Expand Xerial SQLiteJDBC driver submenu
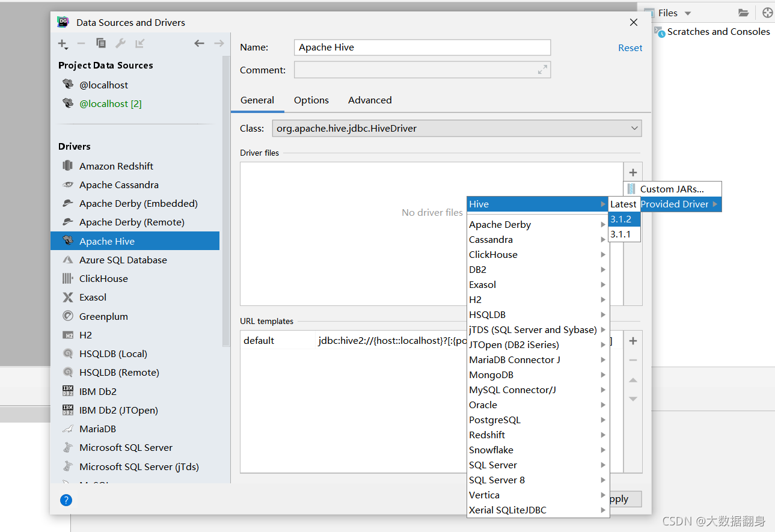775x532 pixels. [x=538, y=510]
